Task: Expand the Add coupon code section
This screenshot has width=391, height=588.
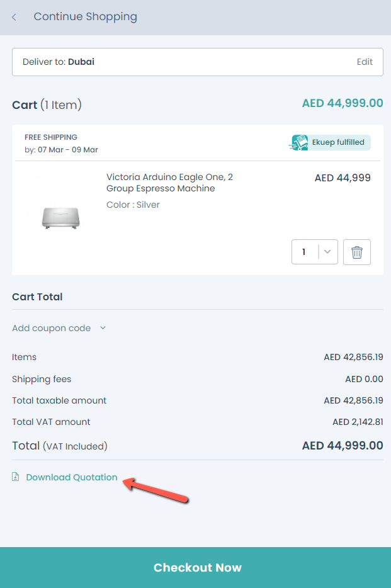Action: (x=59, y=328)
